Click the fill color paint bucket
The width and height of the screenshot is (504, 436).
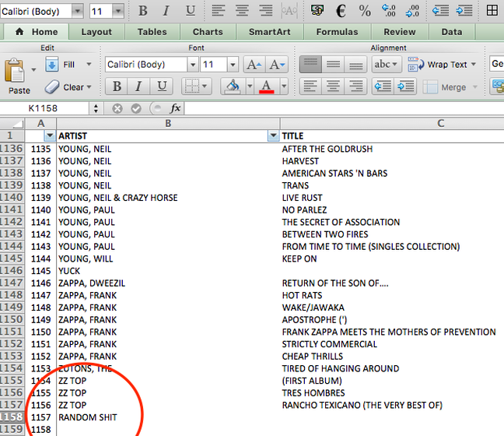(231, 86)
